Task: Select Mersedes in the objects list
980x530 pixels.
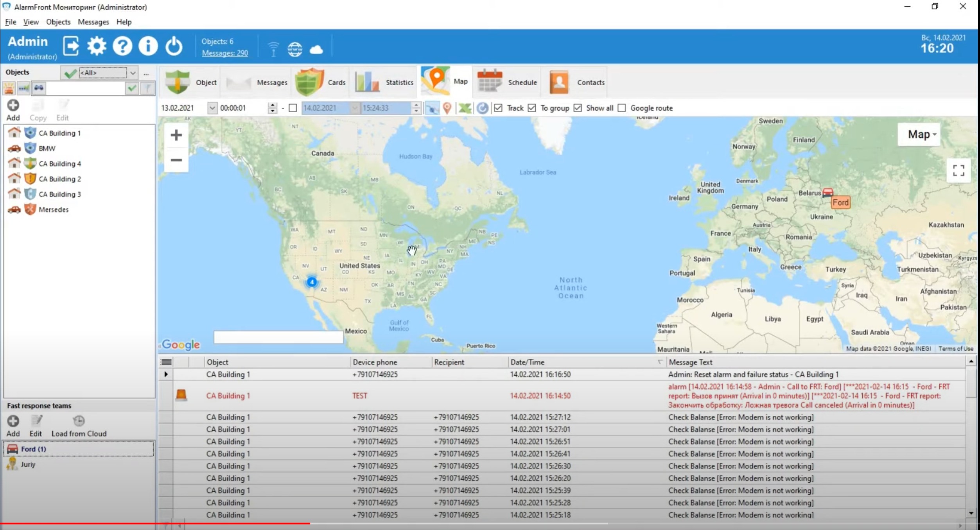Action: pos(54,210)
